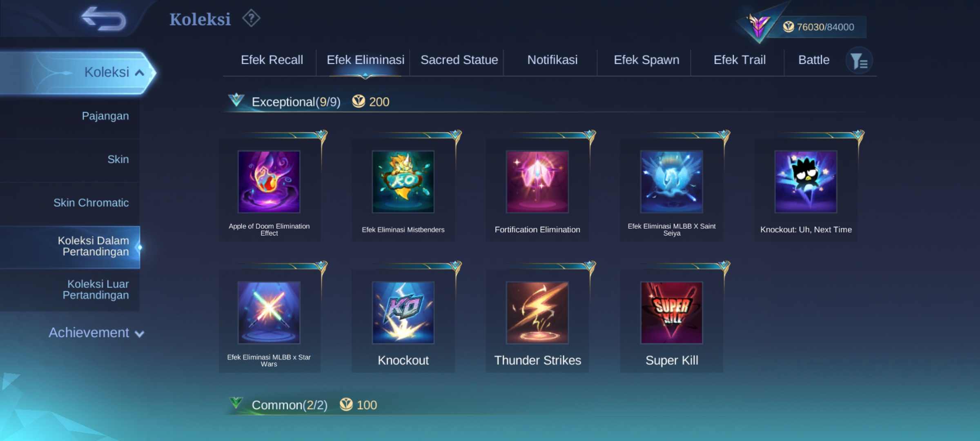Open the filter icon beside Battle tab
Image resolution: width=980 pixels, height=441 pixels.
tap(859, 60)
